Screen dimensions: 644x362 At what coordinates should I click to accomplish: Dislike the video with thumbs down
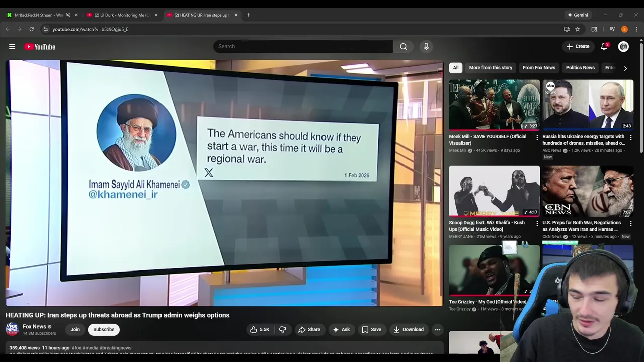pos(283,329)
